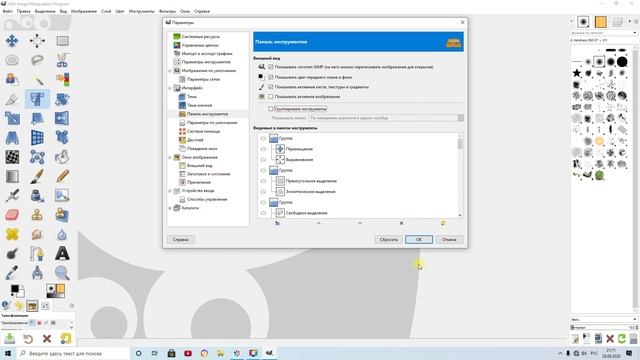Click the Сбросить button
This screenshot has width=640, height=360.
pos(389,240)
